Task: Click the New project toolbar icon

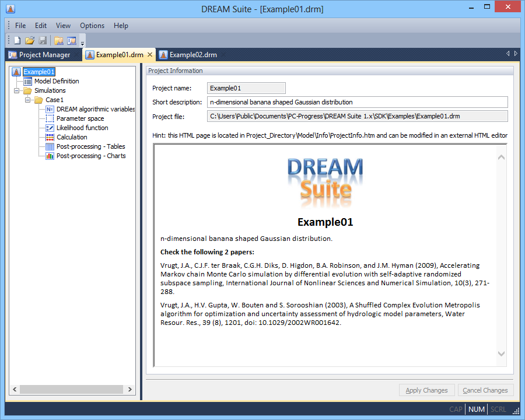Action: (x=17, y=40)
